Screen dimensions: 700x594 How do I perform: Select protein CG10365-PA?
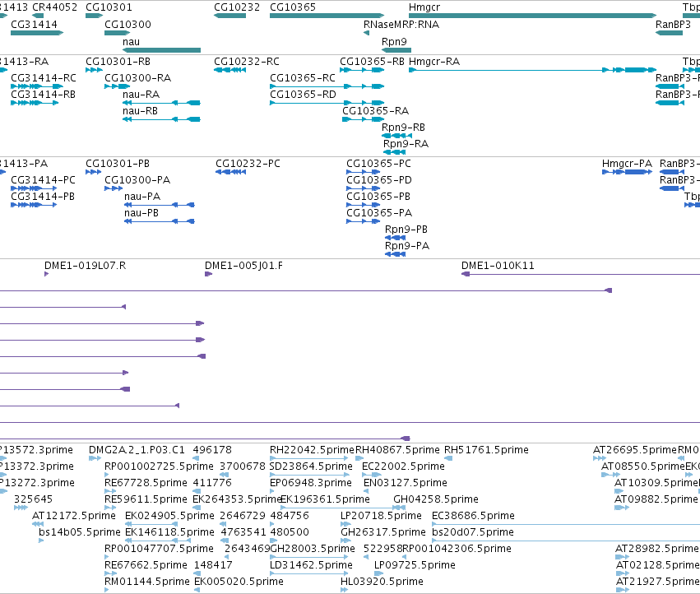pyautogui.click(x=379, y=213)
